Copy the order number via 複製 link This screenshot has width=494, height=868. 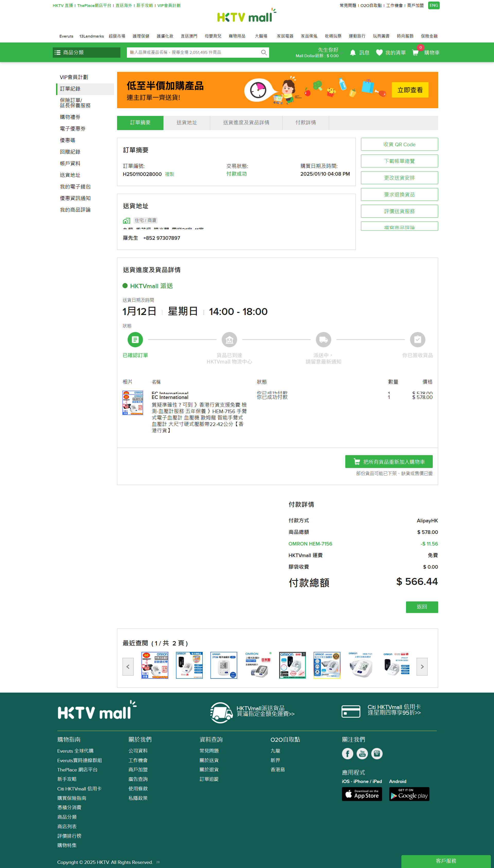point(169,174)
